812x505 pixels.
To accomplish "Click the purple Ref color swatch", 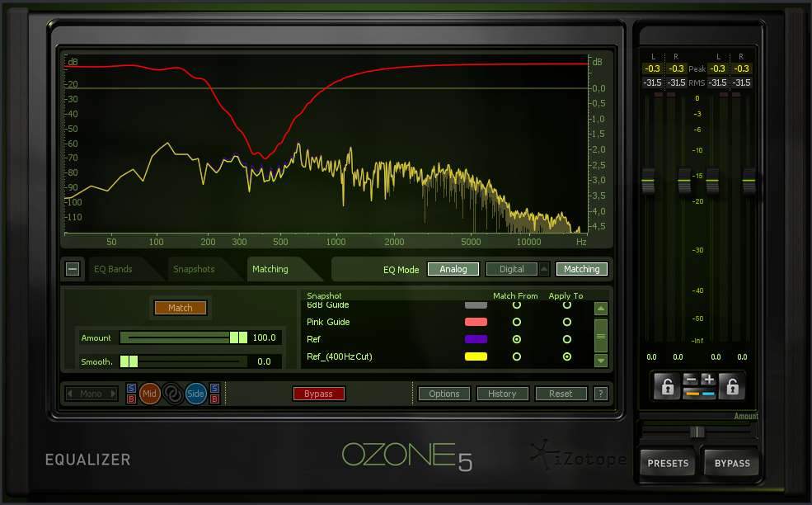I will pos(476,339).
